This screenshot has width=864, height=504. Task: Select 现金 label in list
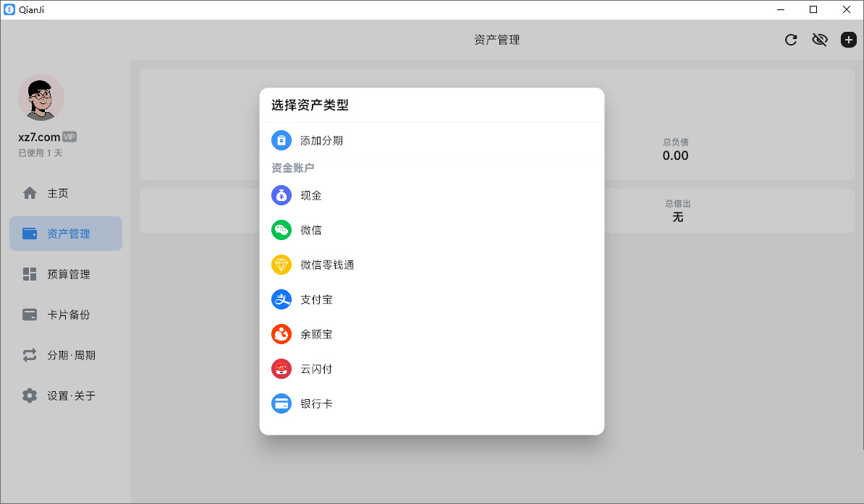click(310, 195)
